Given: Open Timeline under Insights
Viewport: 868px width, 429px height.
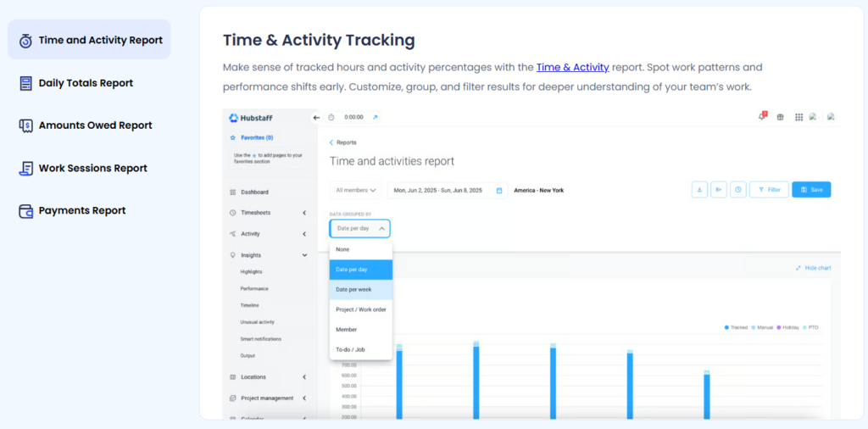Looking at the screenshot, I should 250,305.
